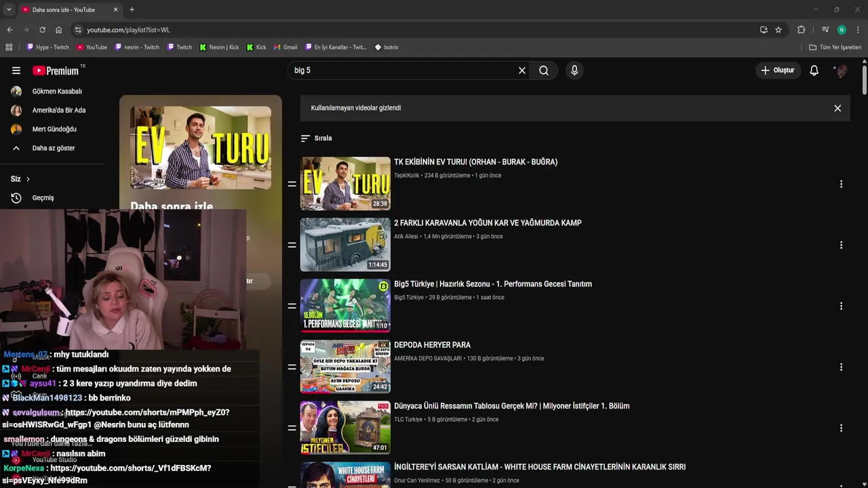Open the YouTube hamburger guide menu

click(x=16, y=70)
